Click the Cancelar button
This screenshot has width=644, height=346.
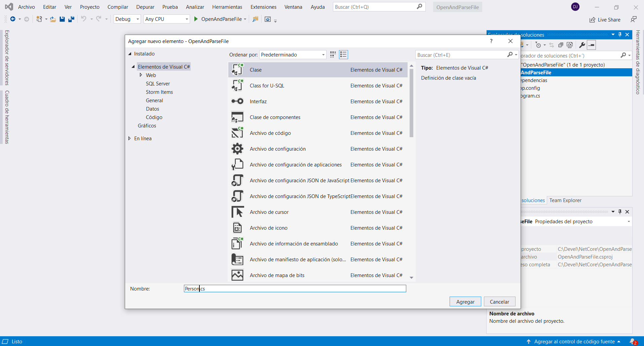(499, 302)
